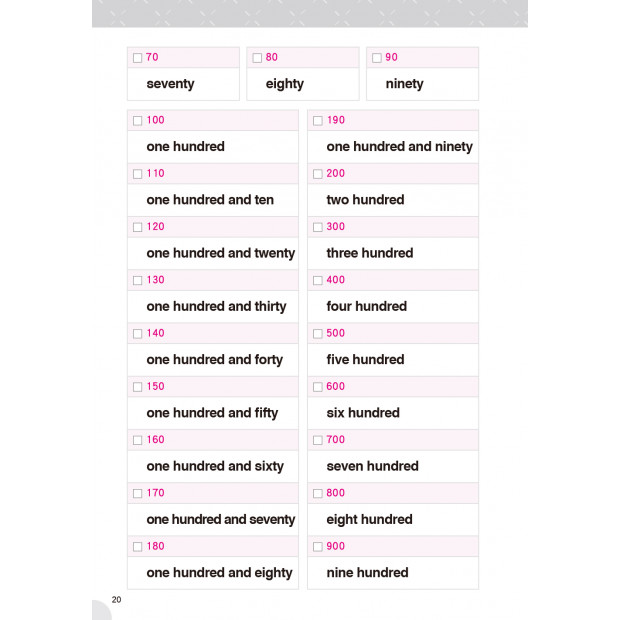Click the text one hundred and ninety
This screenshot has width=620, height=620.
[x=399, y=147]
